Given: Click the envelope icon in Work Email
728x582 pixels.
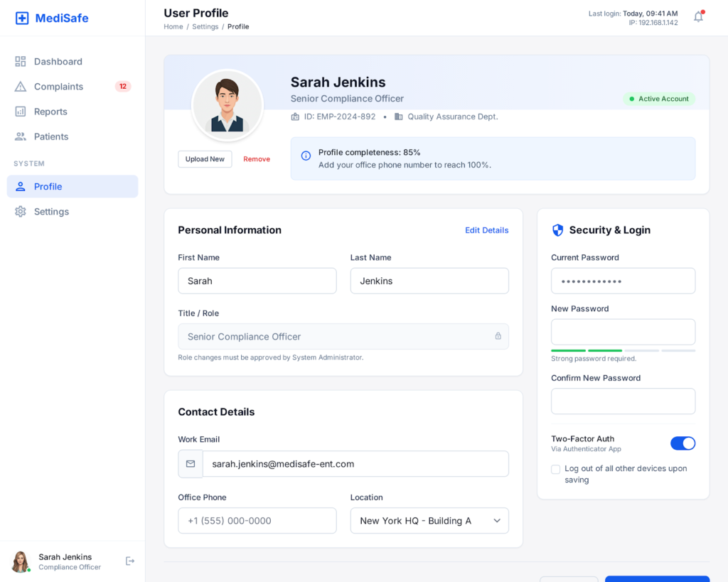Looking at the screenshot, I should click(191, 464).
